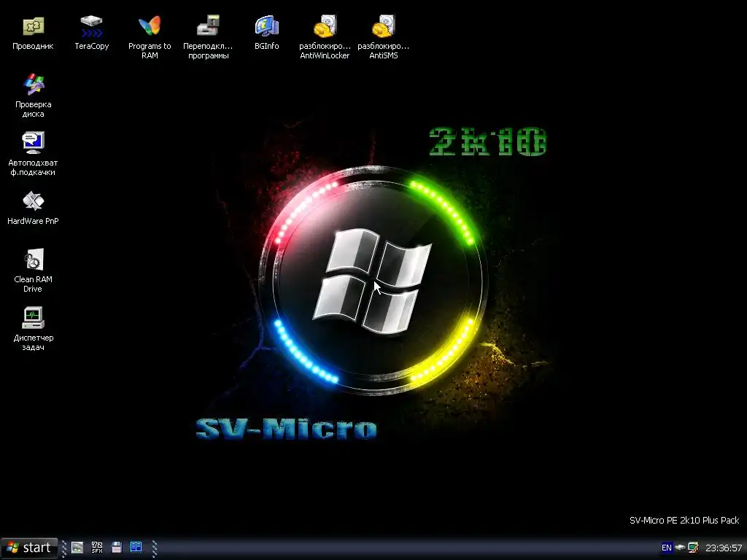Click the quick launch toolbar left grip handle
Screen dimensions: 747x560
click(64, 548)
